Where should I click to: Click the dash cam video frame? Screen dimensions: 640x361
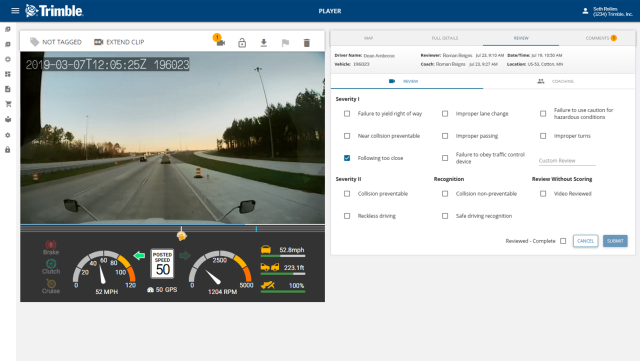[173, 138]
